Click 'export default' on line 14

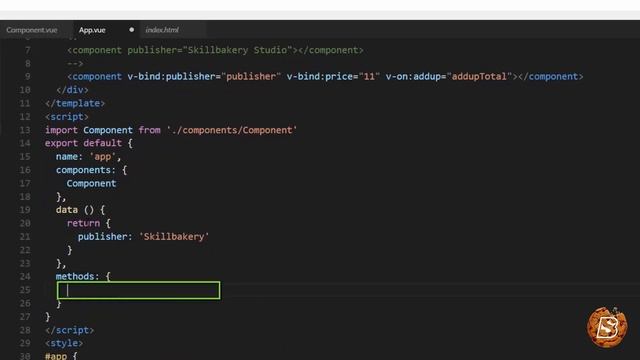[83, 143]
